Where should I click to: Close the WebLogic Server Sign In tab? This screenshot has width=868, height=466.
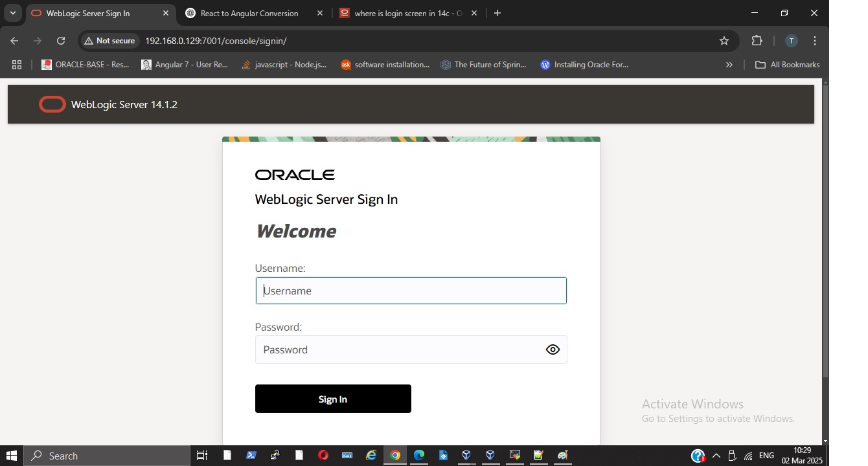(x=166, y=13)
